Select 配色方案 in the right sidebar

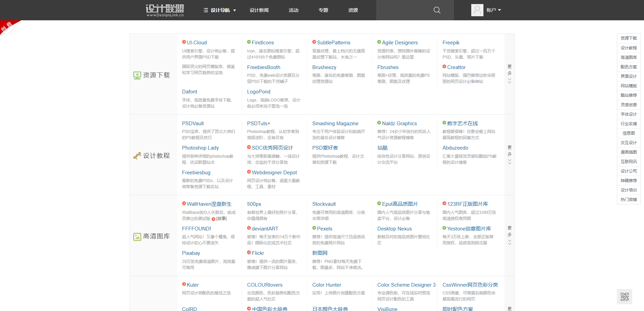point(628,67)
